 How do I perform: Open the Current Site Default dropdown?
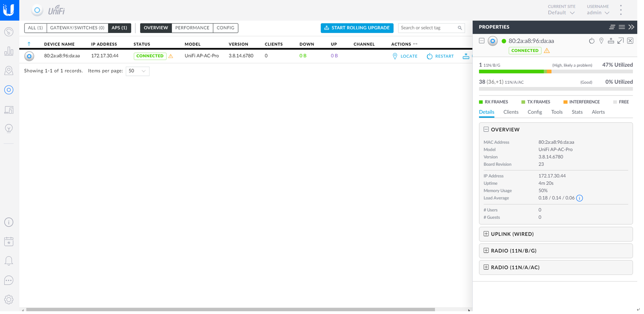(561, 13)
